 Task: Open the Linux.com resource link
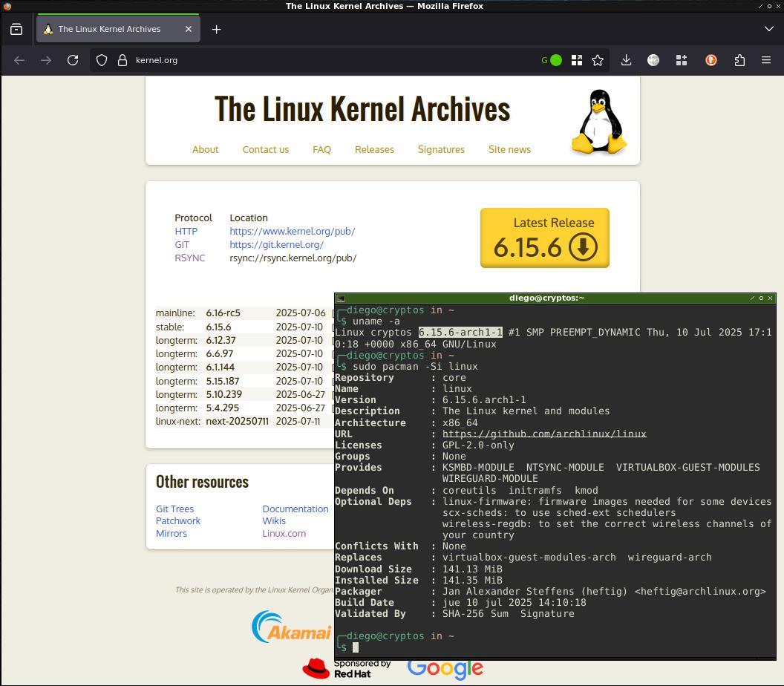pos(284,533)
